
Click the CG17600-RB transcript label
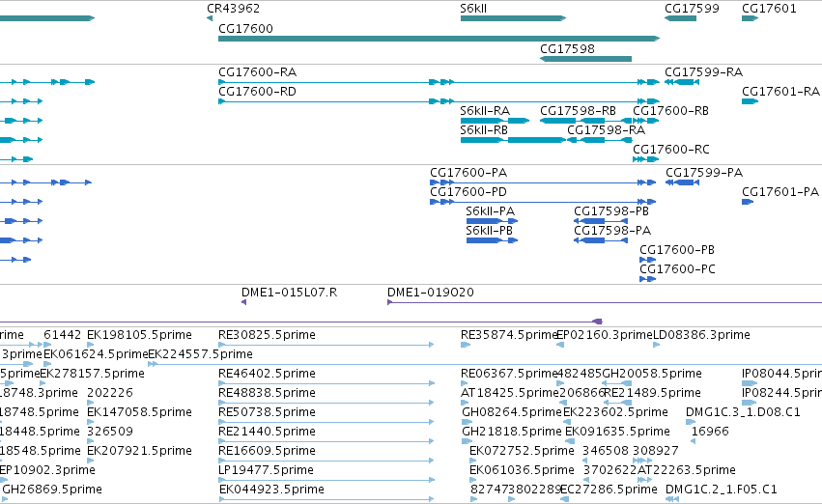(x=670, y=111)
